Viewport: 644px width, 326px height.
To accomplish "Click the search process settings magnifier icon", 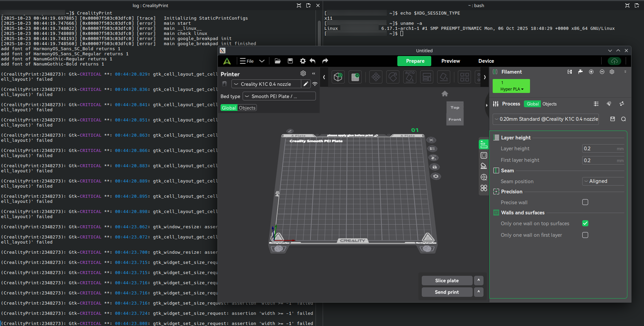I will point(623,119).
